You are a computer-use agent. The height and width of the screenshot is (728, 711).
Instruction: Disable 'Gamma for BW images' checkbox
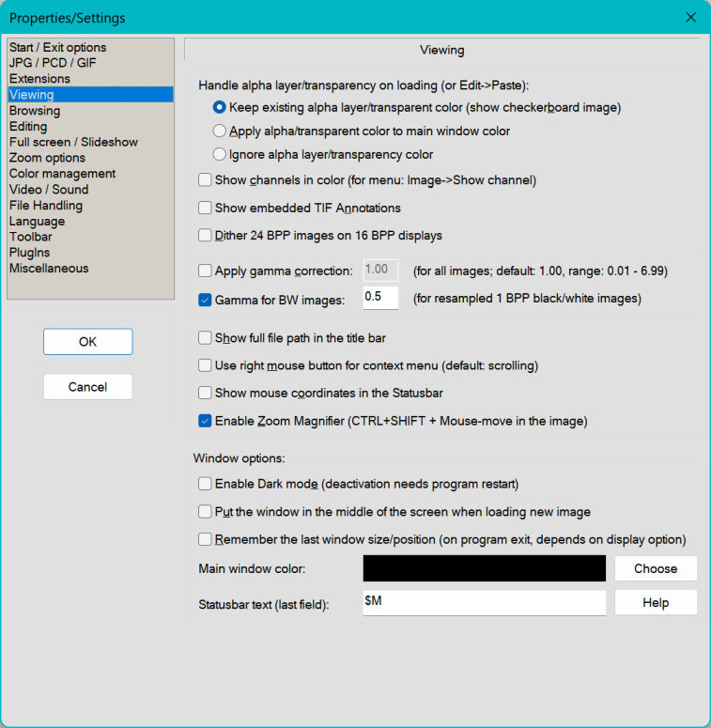coord(205,300)
